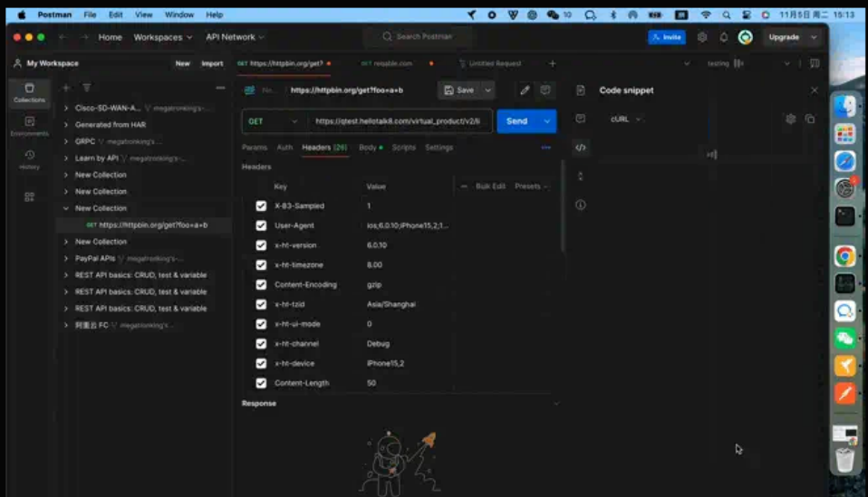Open the Save button dropdown arrow
This screenshot has height=497, width=868.
point(487,91)
